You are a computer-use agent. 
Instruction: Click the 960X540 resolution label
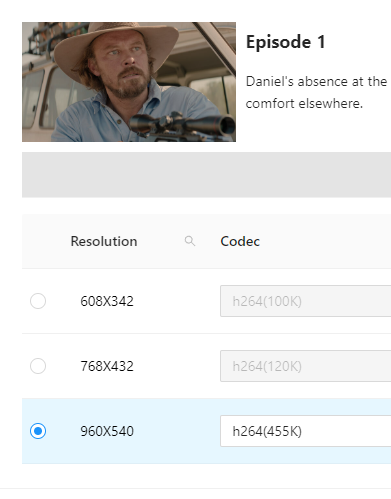click(x=107, y=431)
